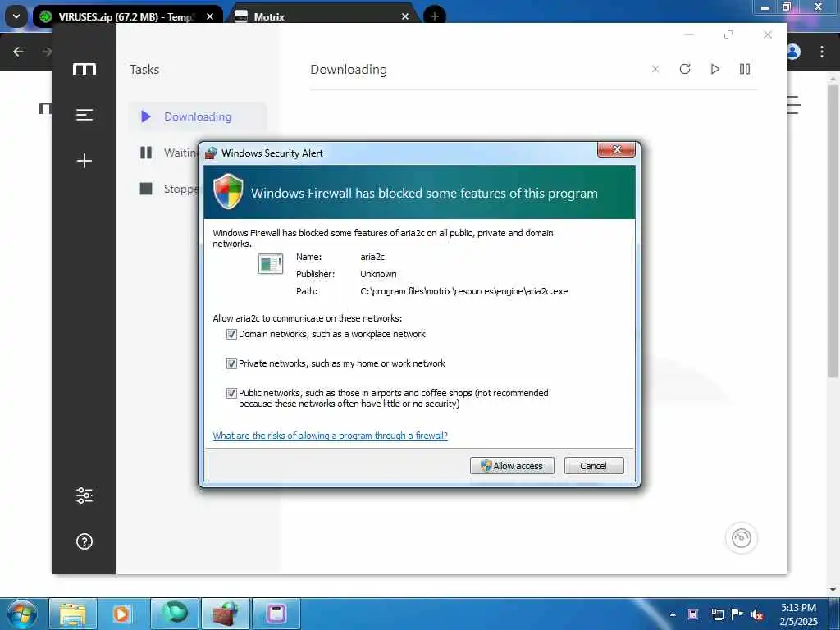Click the browser page vertical scrollbar
Screen dimensions: 840x630
click(833, 231)
